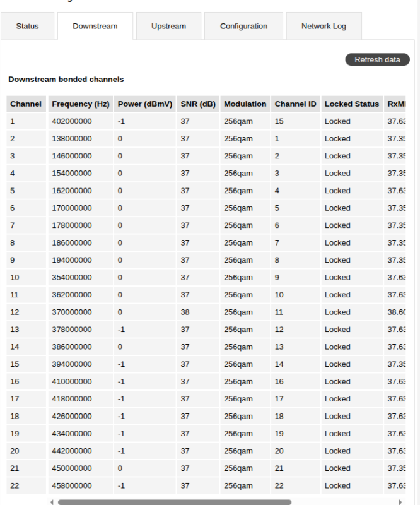Screen dimensions: 420x505
Task: Click the SNR value 38 in row 12
Action: [198, 312]
